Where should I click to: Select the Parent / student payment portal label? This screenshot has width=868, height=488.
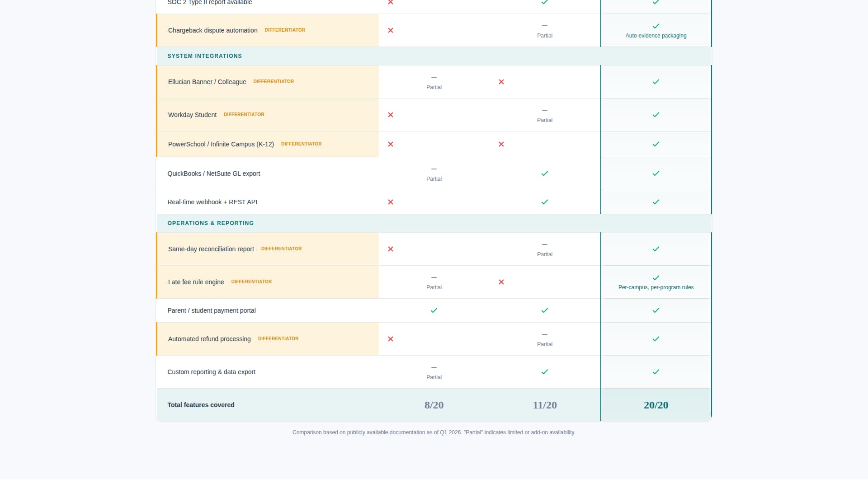click(x=212, y=310)
